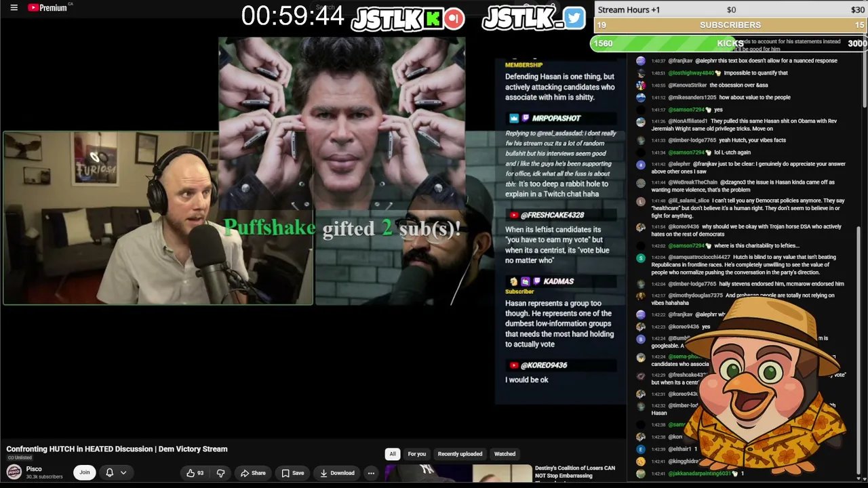Viewport: 868px width, 488px height.
Task: Click the "Confronting HUTCH in HEATED Discussion" title
Action: tap(117, 449)
